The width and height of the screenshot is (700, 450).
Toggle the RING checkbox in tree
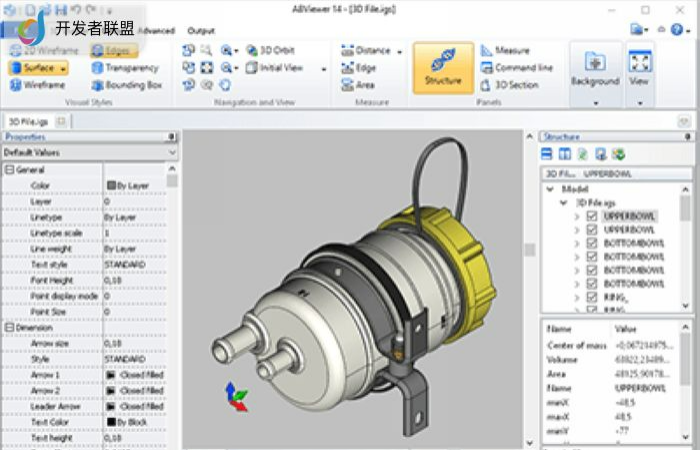(593, 297)
